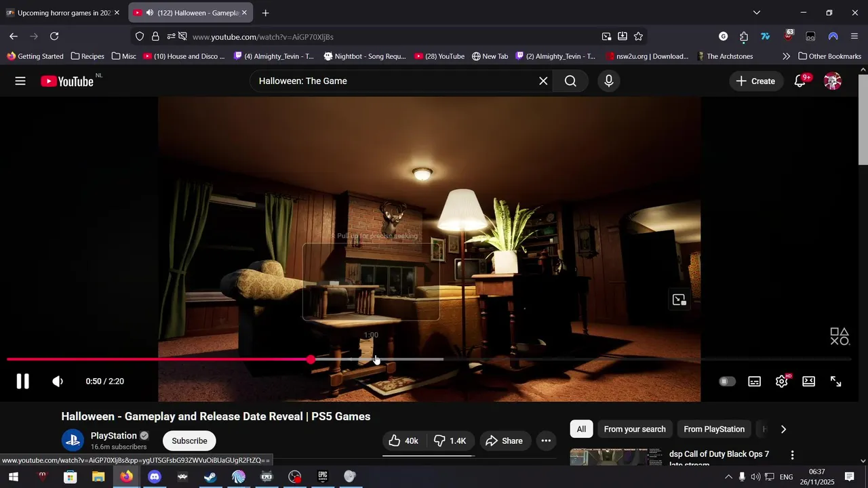Open "The Archstones" bookmark
868x488 pixels.
point(724,56)
